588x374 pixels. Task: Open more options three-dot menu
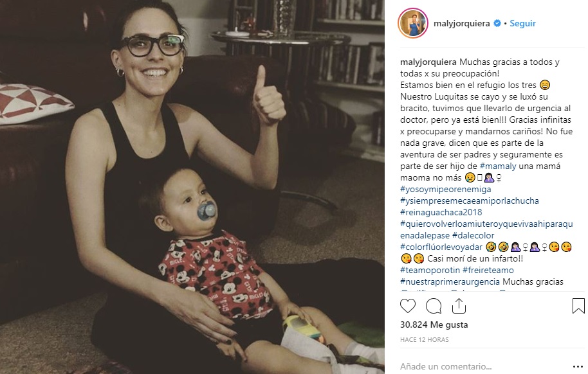click(578, 366)
